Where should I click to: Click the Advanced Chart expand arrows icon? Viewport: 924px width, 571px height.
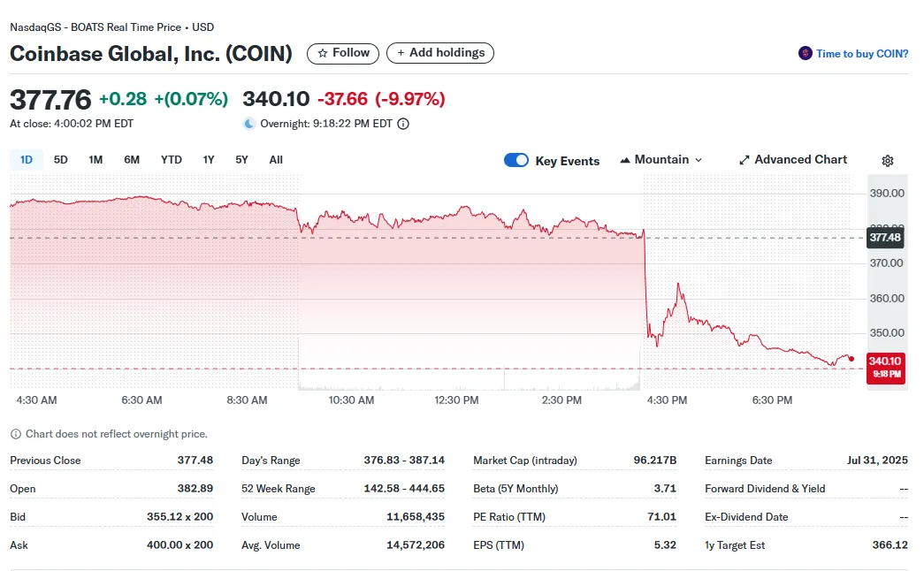745,160
